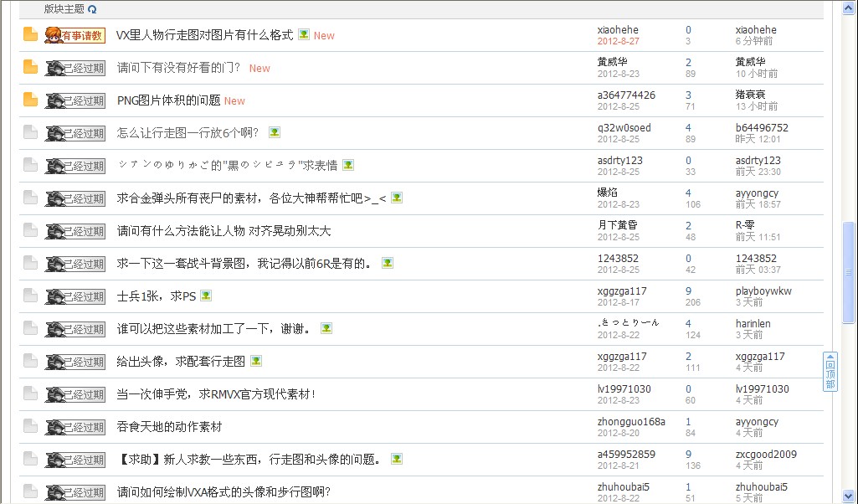Open last poster R-零 profile
Image resolution: width=858 pixels, height=504 pixels.
(745, 225)
